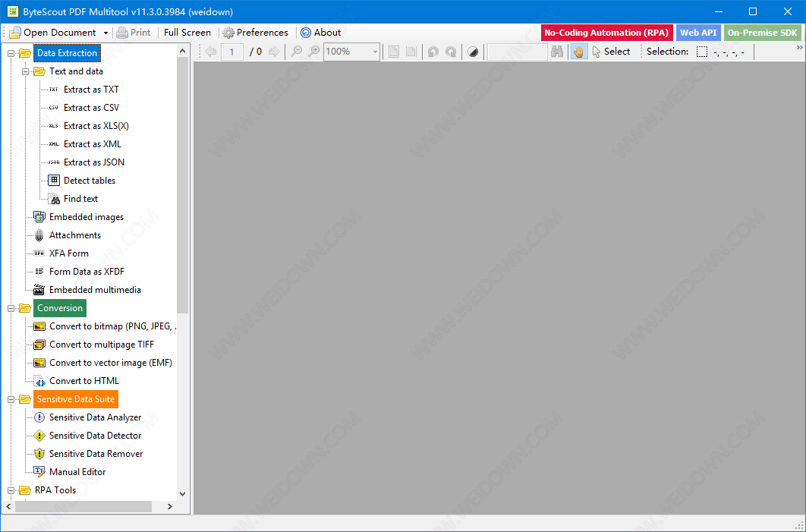Select the Sensitive Data Suite category
Screen dimensions: 806x532
pos(76,399)
